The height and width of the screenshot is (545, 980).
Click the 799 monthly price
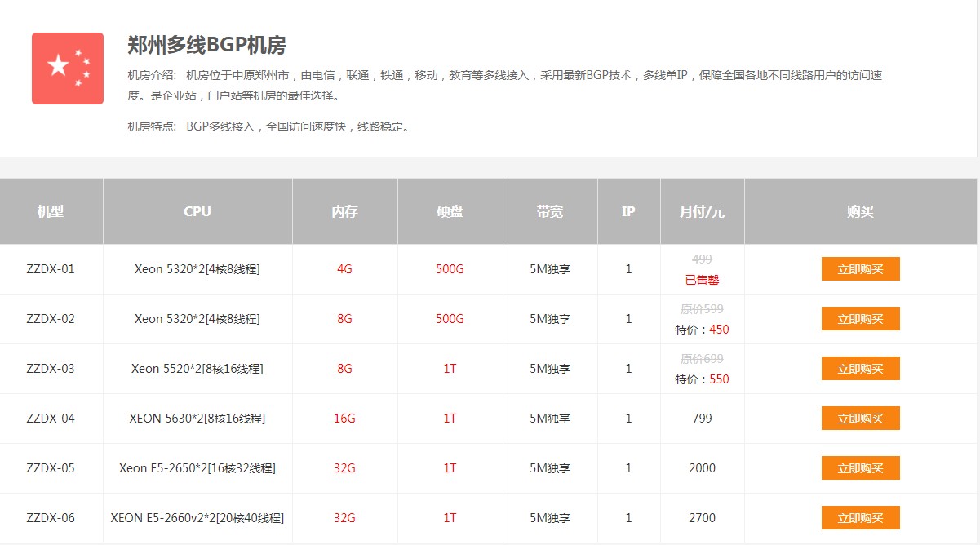click(x=702, y=419)
